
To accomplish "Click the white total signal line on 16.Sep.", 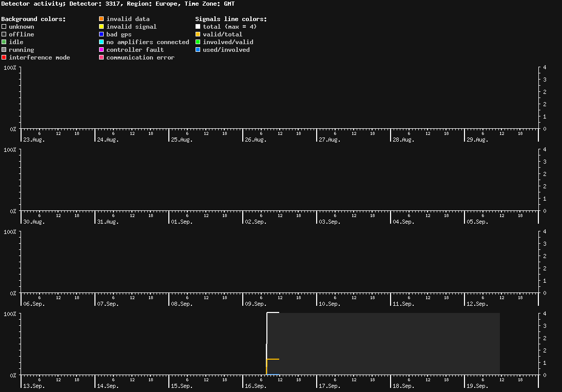I will [273, 312].
